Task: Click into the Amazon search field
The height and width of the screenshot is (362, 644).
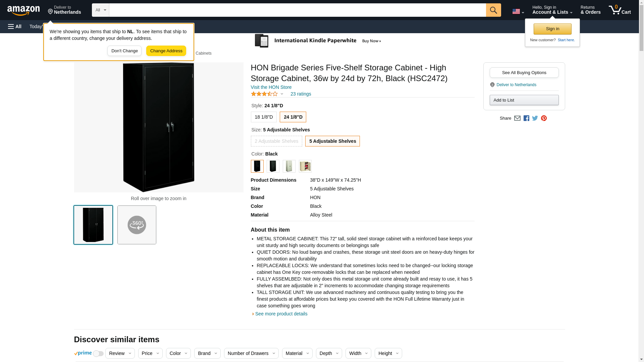Action: tap(297, 10)
